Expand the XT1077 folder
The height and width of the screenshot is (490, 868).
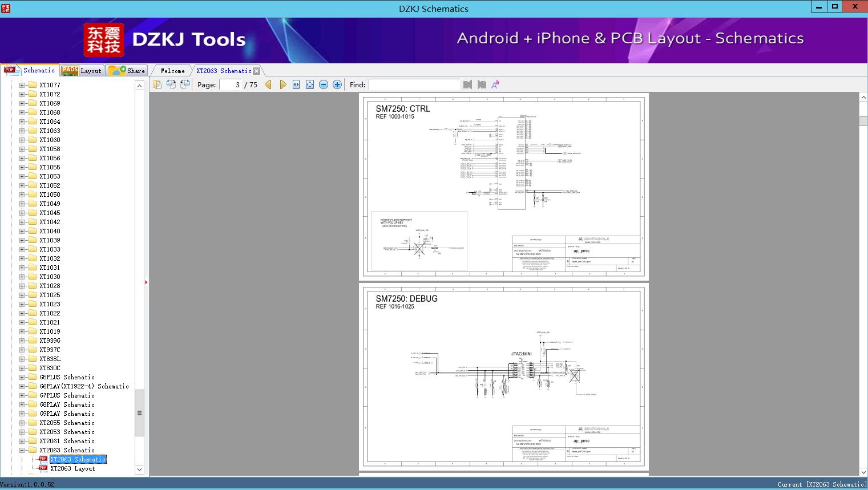coord(22,85)
